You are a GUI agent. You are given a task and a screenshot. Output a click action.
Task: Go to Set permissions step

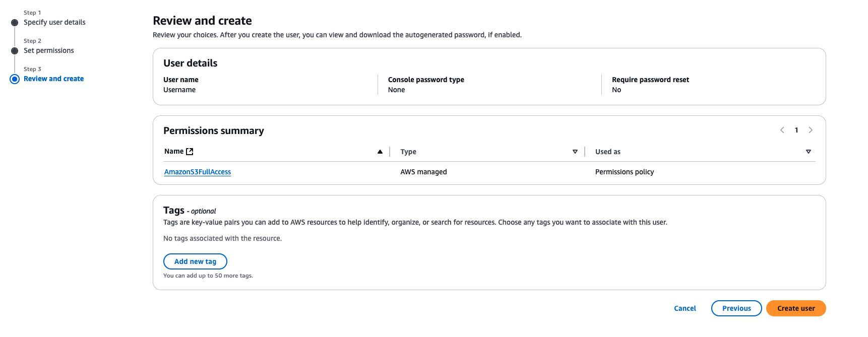49,50
